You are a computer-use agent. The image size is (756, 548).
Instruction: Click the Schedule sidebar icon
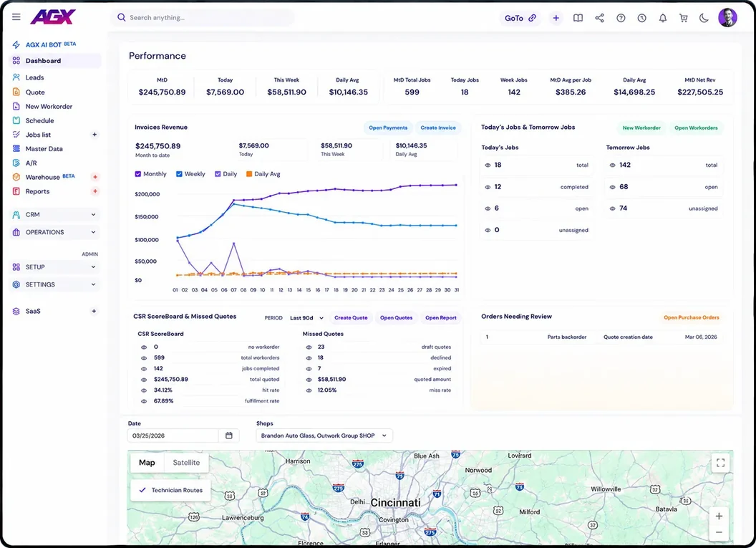coord(16,120)
